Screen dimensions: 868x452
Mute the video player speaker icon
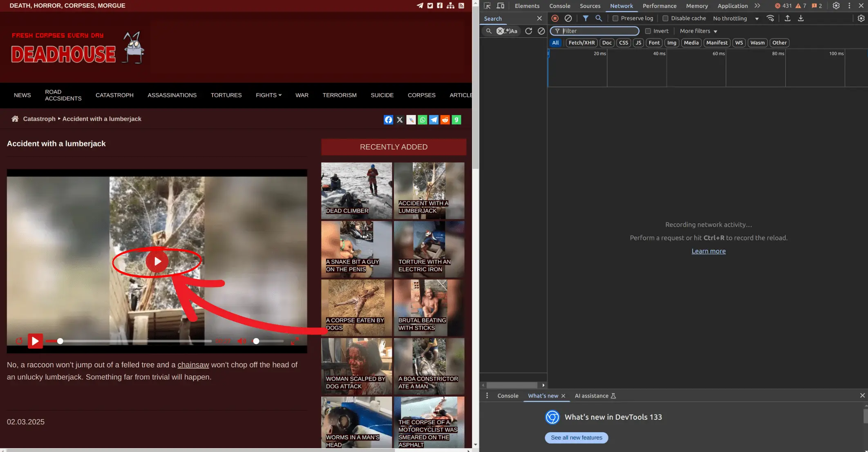pyautogui.click(x=242, y=341)
